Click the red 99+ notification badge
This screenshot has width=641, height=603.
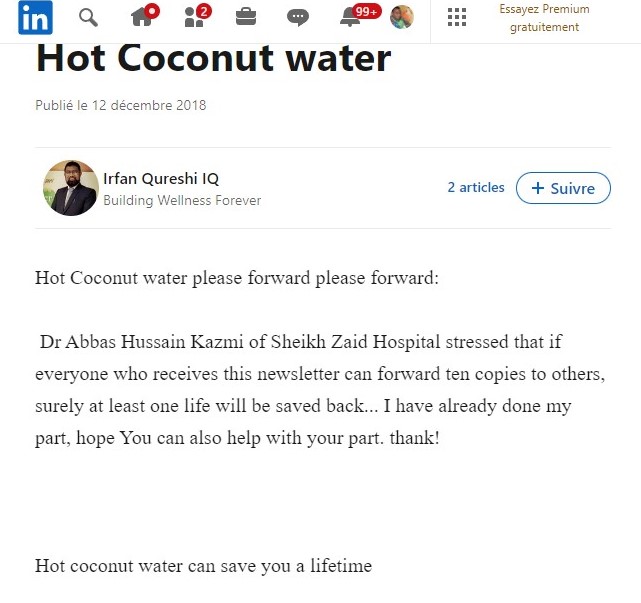click(x=366, y=11)
